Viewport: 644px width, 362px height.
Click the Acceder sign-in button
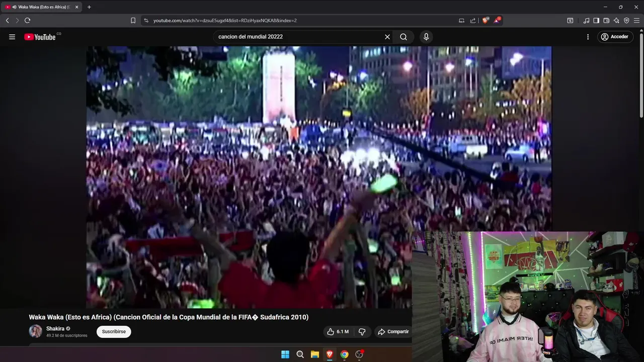pyautogui.click(x=615, y=37)
